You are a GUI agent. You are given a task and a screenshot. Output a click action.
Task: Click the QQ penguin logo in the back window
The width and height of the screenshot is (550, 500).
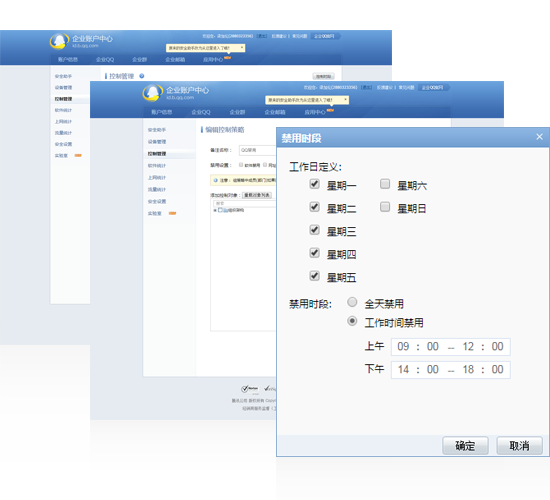click(x=59, y=41)
